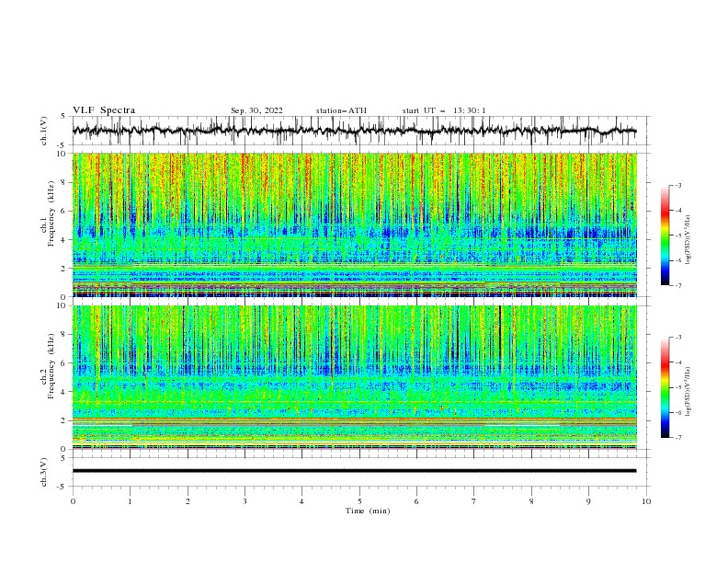
Task: Click time axis tick label "2"
Action: [188, 501]
